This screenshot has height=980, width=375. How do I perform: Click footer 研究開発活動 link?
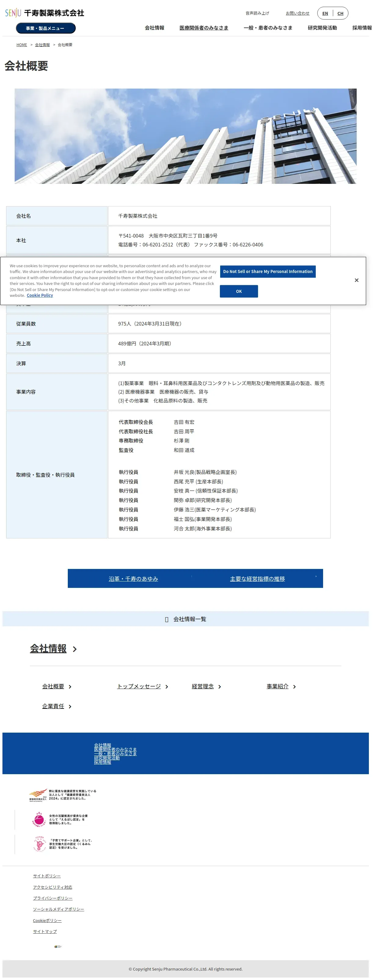click(107, 758)
